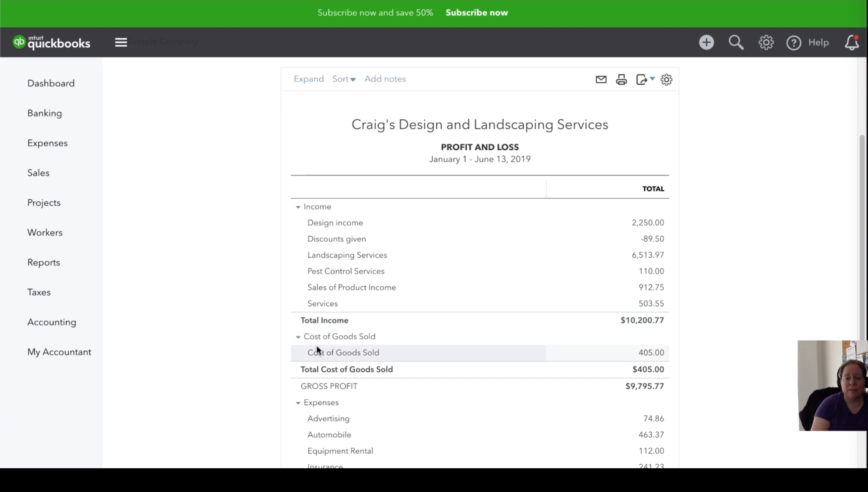Go to Banking in the sidebar

(45, 113)
